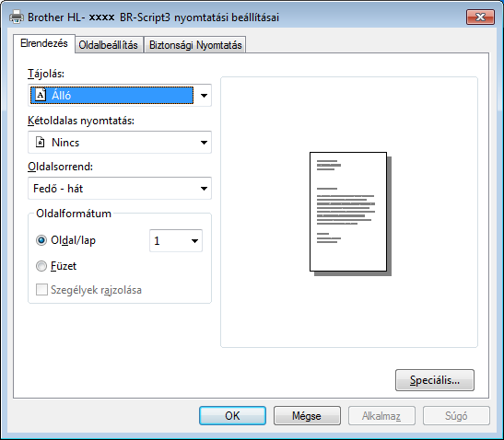
Task: Cancel with the Mégse button
Action: click(307, 415)
